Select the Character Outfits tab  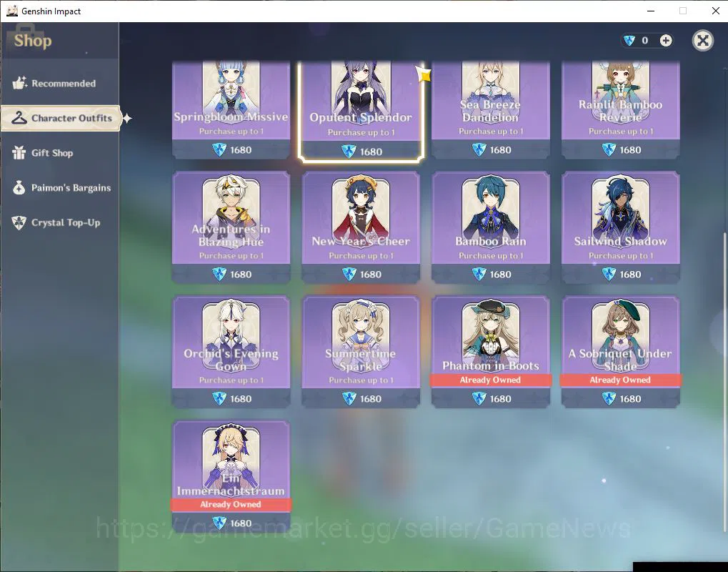pos(60,118)
